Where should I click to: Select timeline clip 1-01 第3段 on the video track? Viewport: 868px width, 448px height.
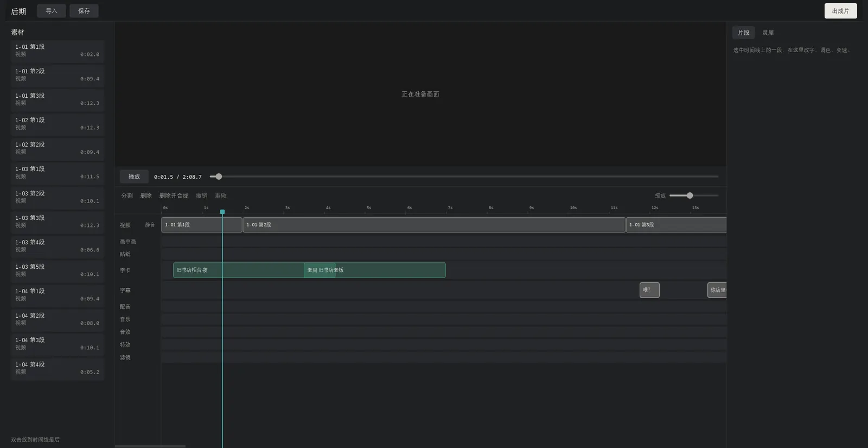point(676,225)
